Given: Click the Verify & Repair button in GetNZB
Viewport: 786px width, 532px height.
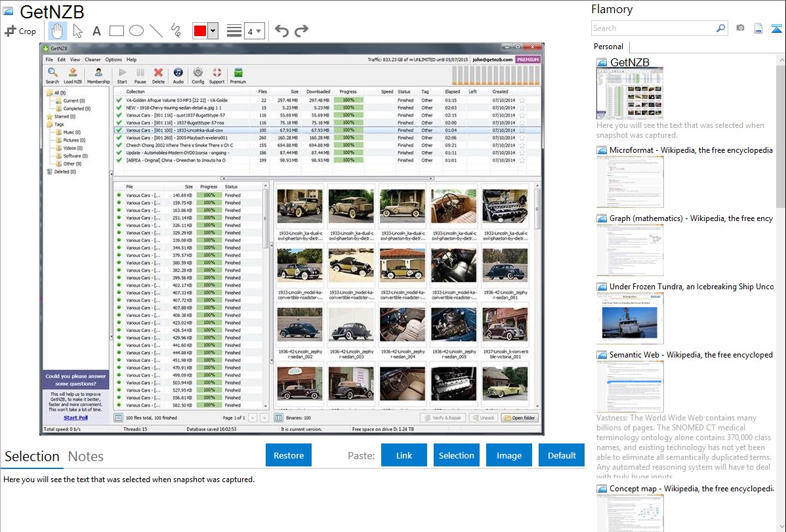Looking at the screenshot, I should coord(443,418).
